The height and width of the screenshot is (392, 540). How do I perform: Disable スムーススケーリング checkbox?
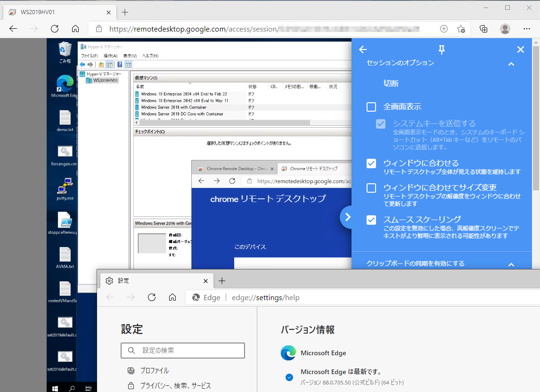371,220
